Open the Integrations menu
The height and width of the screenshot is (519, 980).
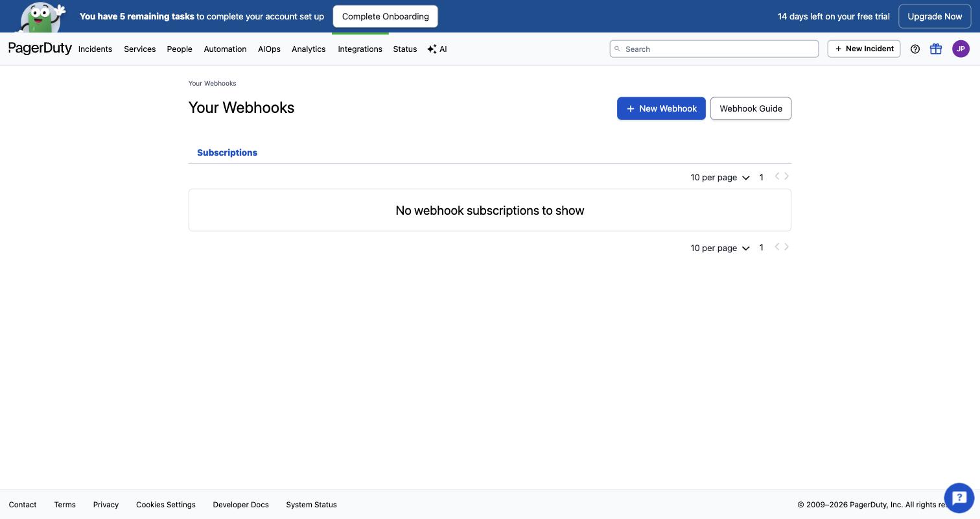360,49
